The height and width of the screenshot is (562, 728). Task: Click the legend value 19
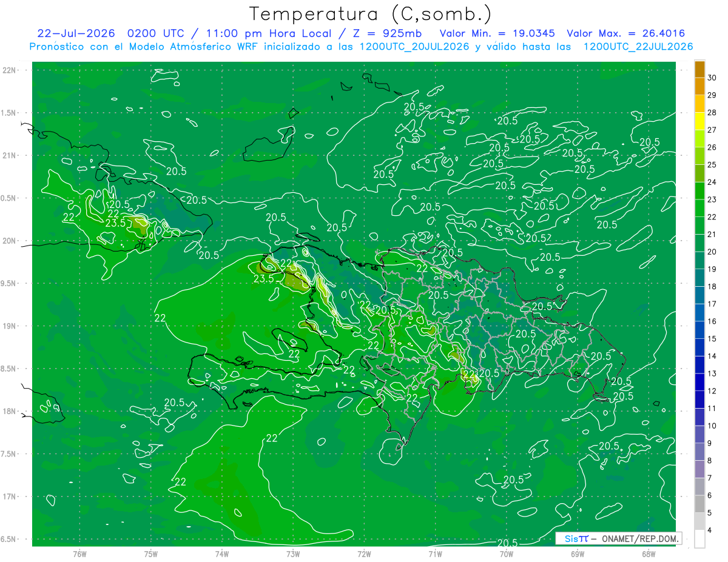[x=712, y=269]
